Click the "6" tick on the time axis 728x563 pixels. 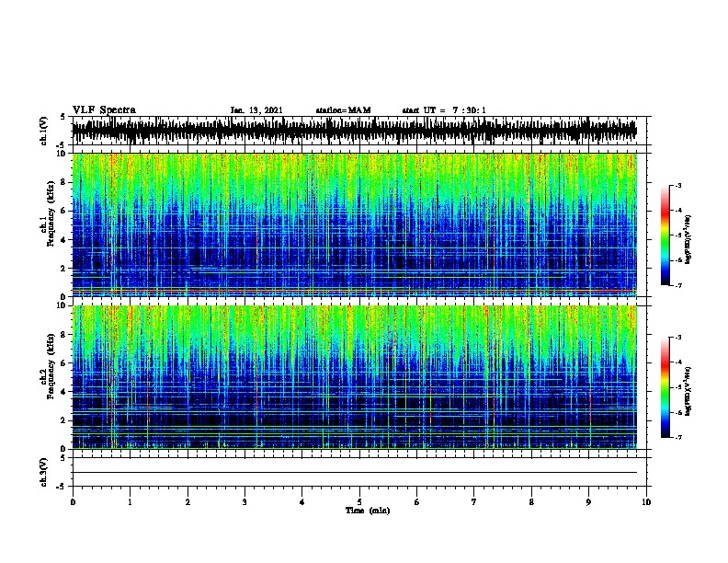tap(417, 502)
